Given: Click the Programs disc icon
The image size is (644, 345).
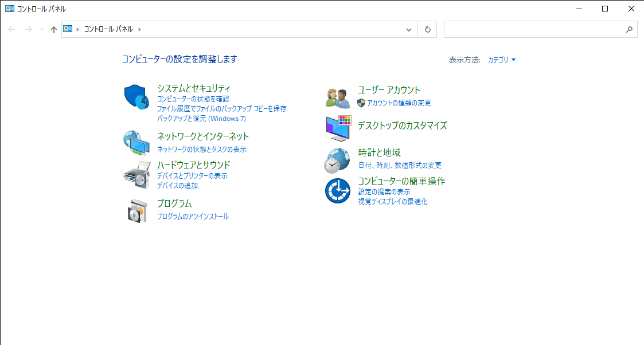Looking at the screenshot, I should 137,211.
